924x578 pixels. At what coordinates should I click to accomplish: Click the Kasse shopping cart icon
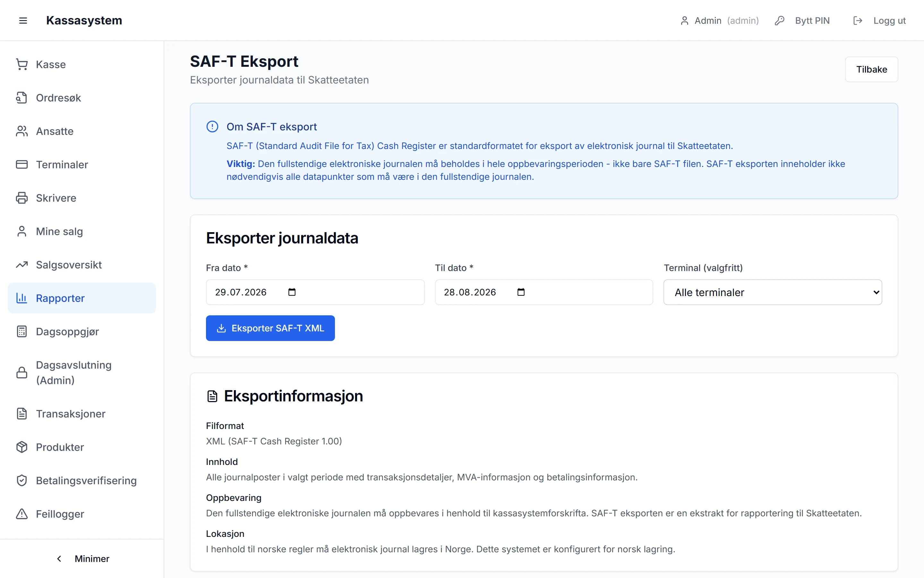[x=22, y=64]
